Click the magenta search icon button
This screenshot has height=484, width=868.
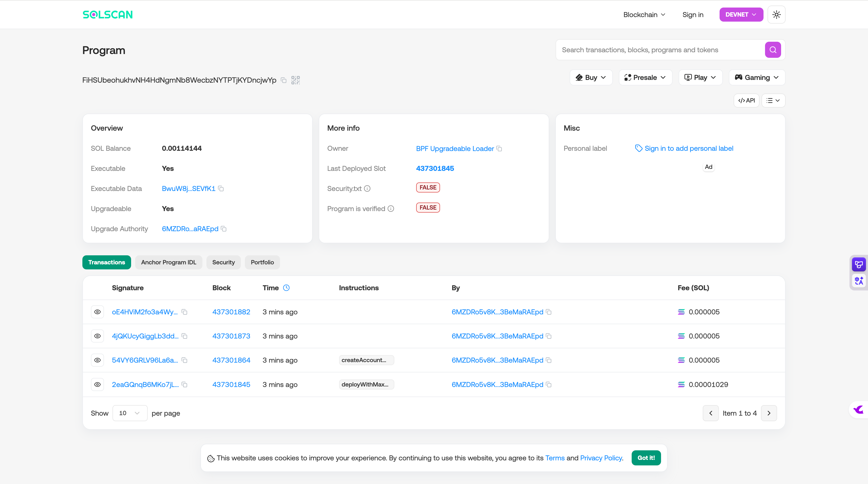click(x=773, y=50)
